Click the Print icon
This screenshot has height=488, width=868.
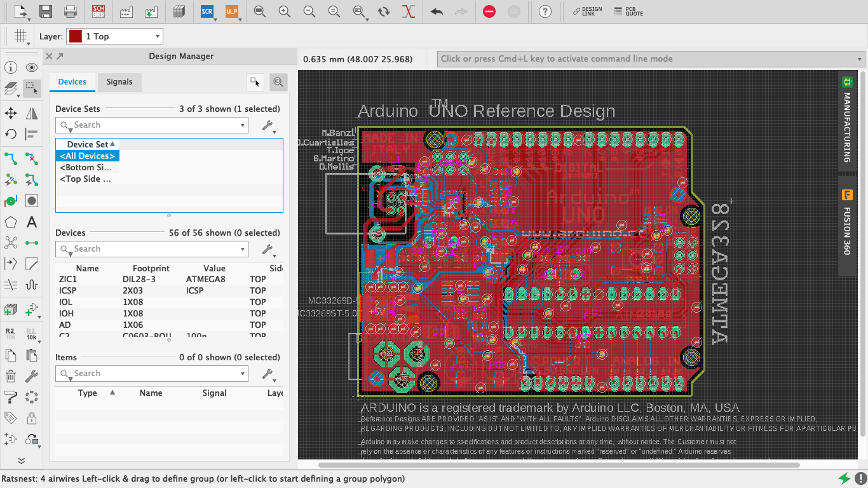71,11
